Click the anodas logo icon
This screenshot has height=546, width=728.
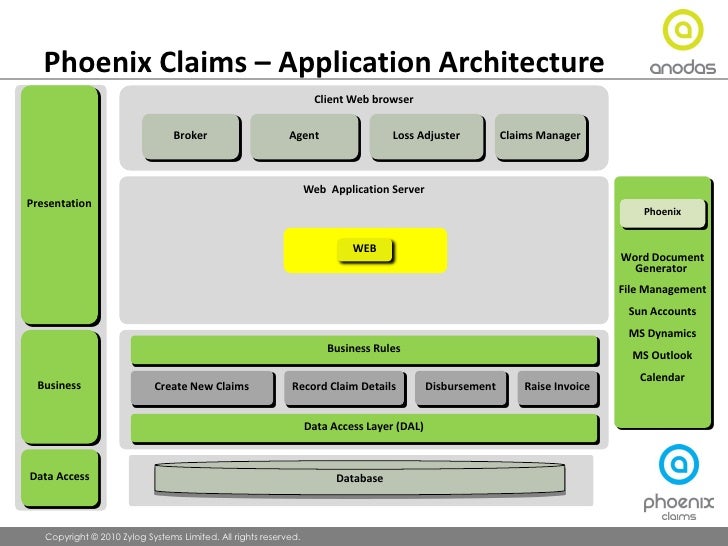[x=682, y=30]
